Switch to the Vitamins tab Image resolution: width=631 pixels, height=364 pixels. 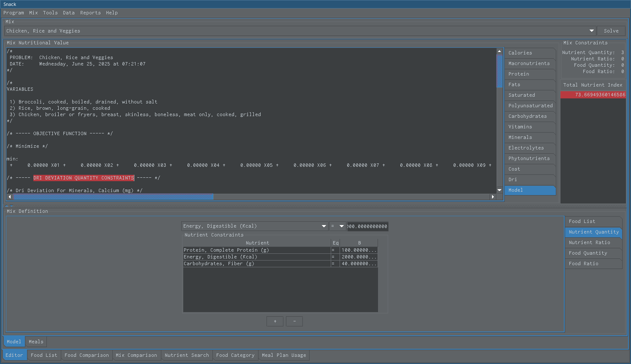coord(530,127)
